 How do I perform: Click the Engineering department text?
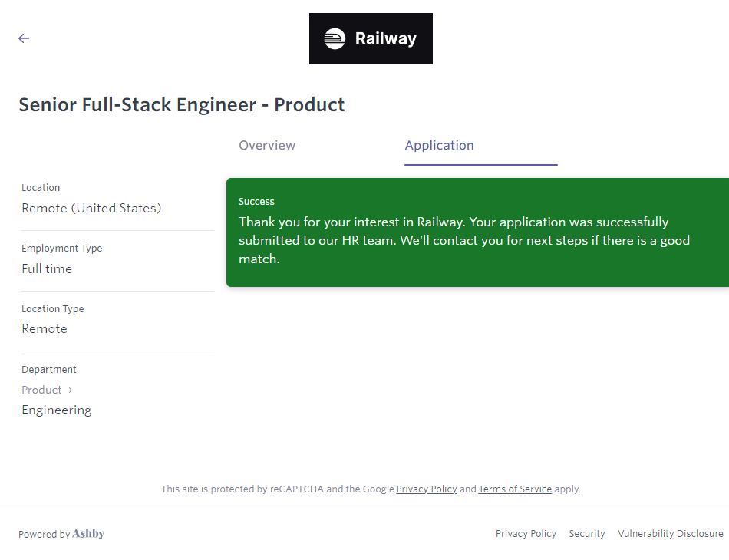[57, 410]
